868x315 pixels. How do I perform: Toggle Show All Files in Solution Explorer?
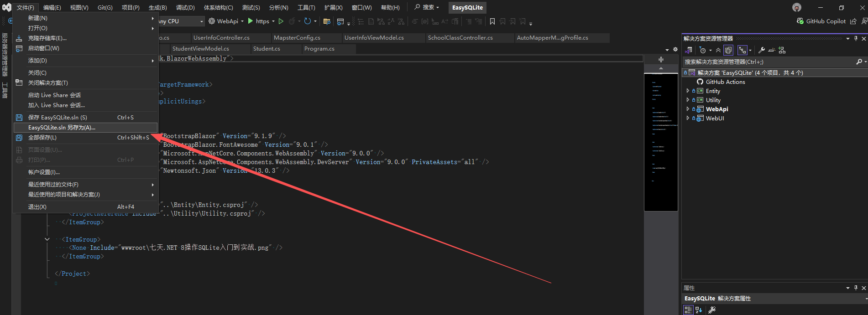tap(728, 50)
